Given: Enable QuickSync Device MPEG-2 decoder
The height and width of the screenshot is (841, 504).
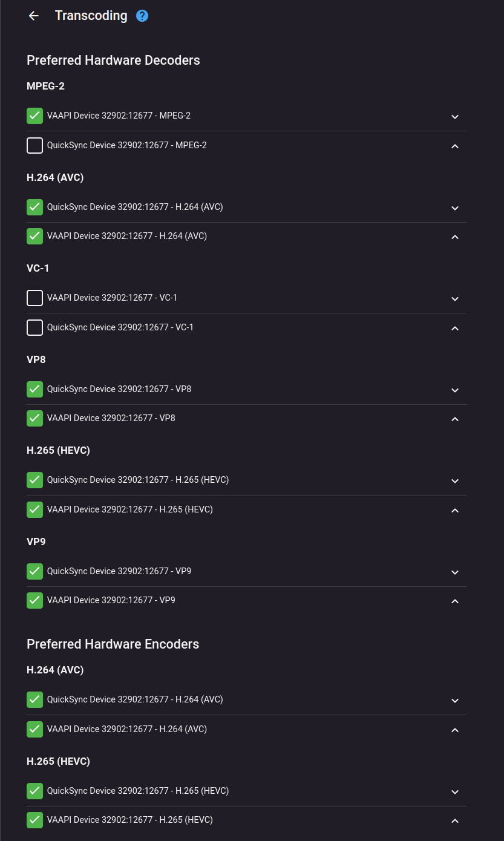Looking at the screenshot, I should pyautogui.click(x=34, y=145).
